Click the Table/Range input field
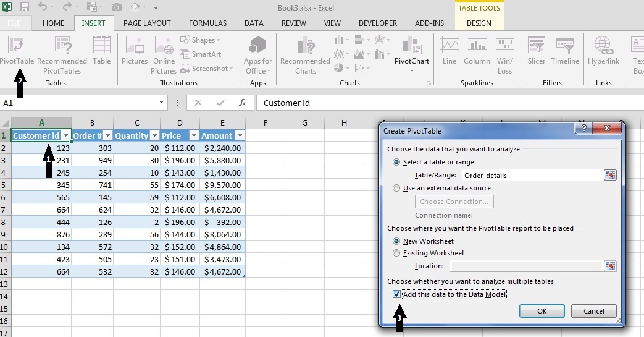The height and width of the screenshot is (337, 644). [533, 175]
